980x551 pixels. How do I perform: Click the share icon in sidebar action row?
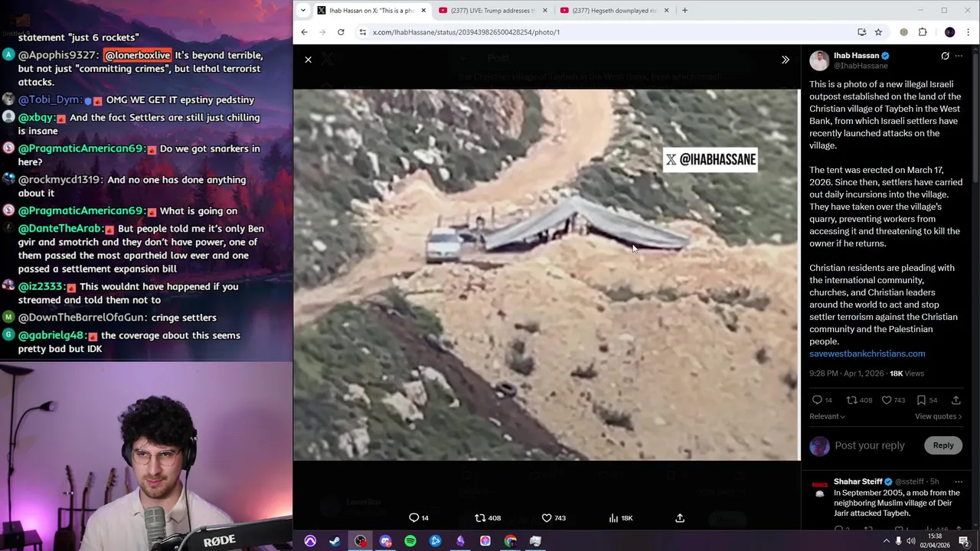pyautogui.click(x=955, y=400)
